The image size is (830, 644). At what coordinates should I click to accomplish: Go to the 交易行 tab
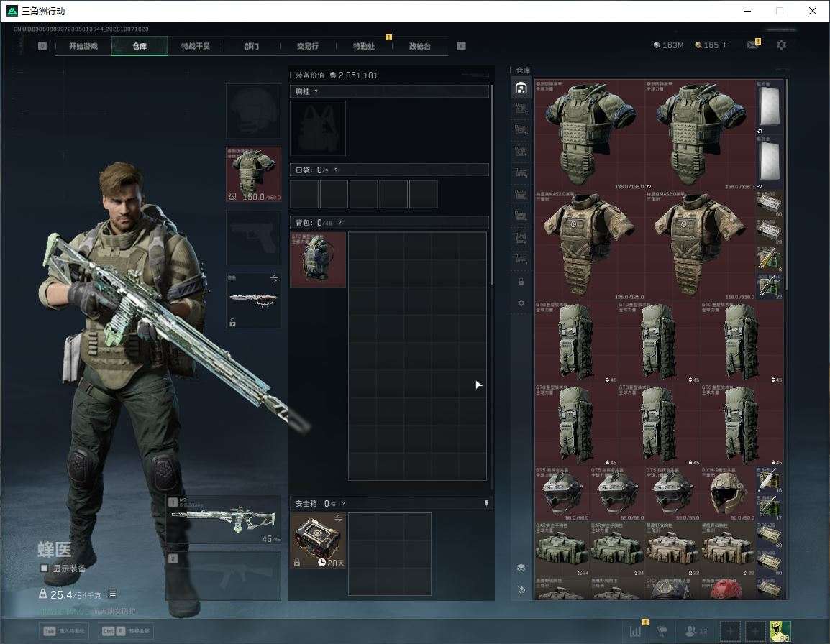pos(308,46)
